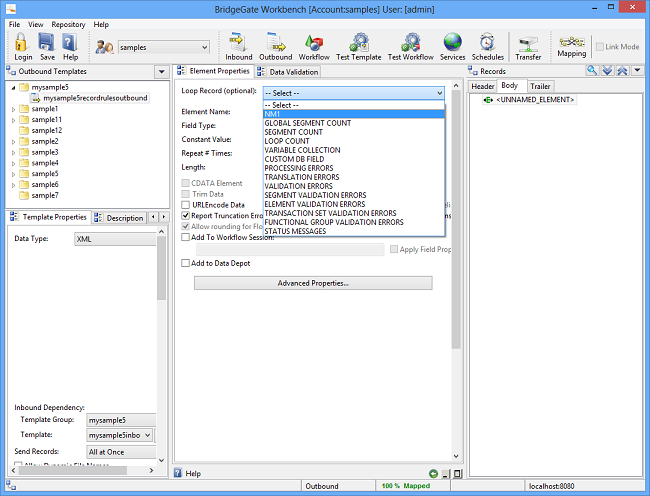Viewport: 650px width, 496px height.
Task: Open the Workflow toolbar icon
Action: (x=314, y=43)
